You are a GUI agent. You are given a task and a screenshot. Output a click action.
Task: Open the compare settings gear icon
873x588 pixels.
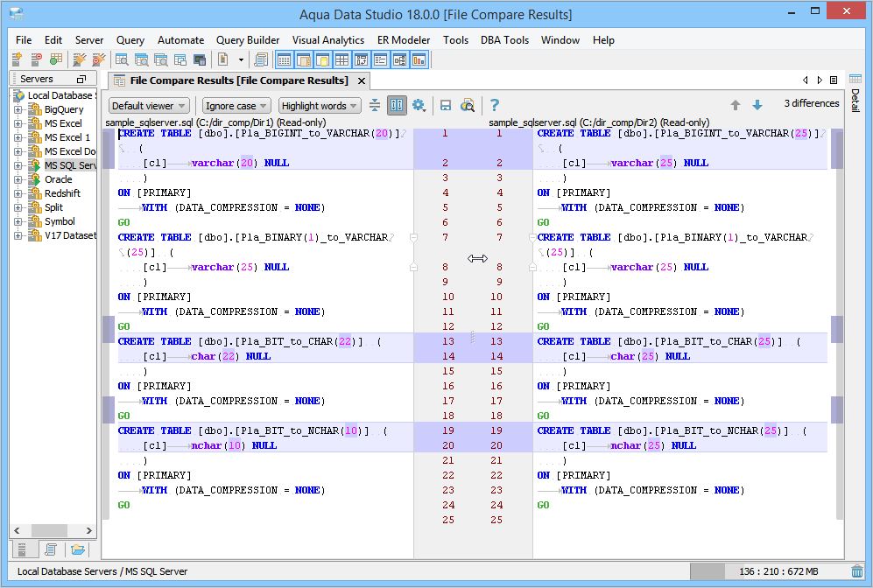coord(419,105)
